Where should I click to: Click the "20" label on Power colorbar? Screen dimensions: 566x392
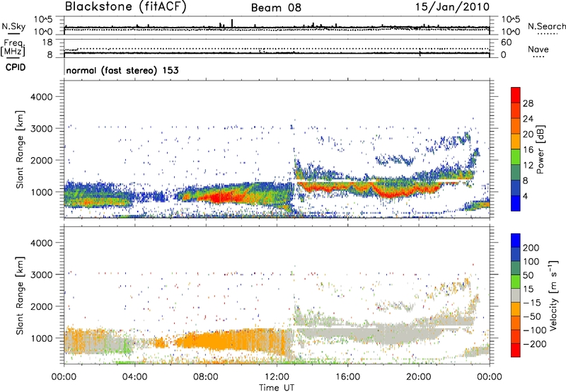(x=528, y=134)
